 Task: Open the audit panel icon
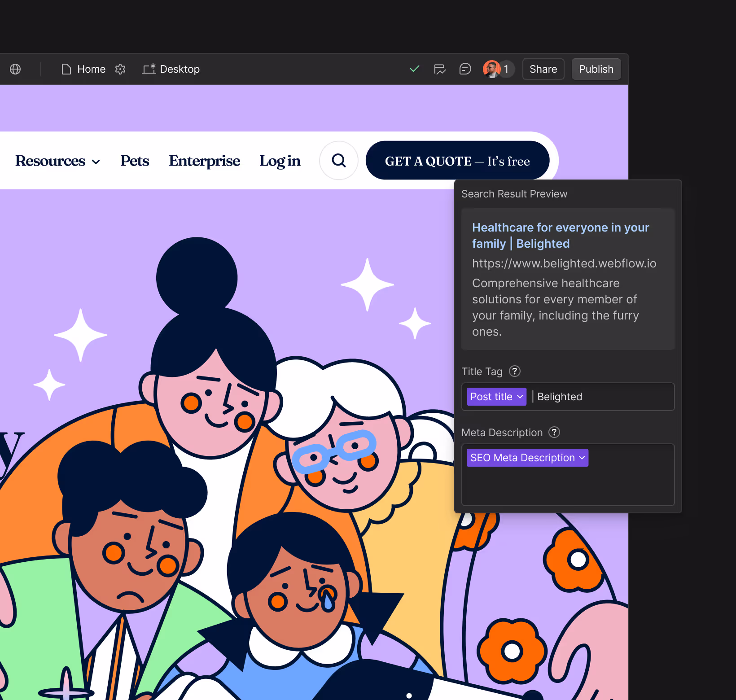tap(440, 69)
